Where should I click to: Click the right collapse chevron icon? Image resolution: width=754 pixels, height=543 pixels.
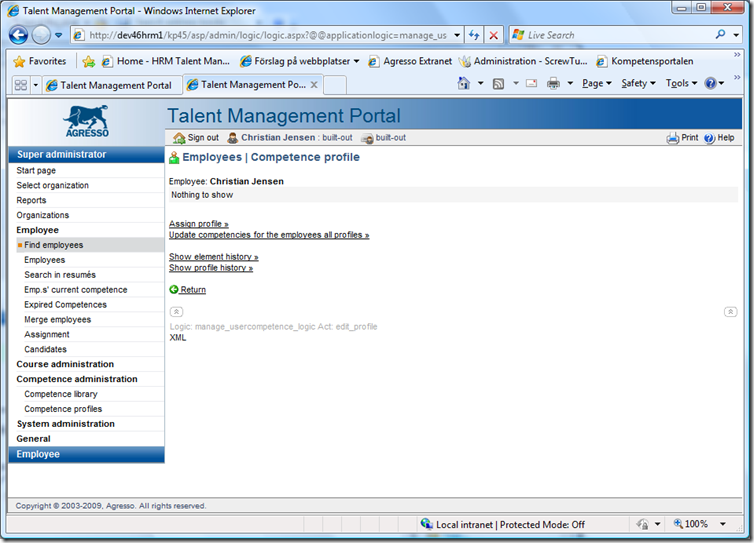click(730, 312)
